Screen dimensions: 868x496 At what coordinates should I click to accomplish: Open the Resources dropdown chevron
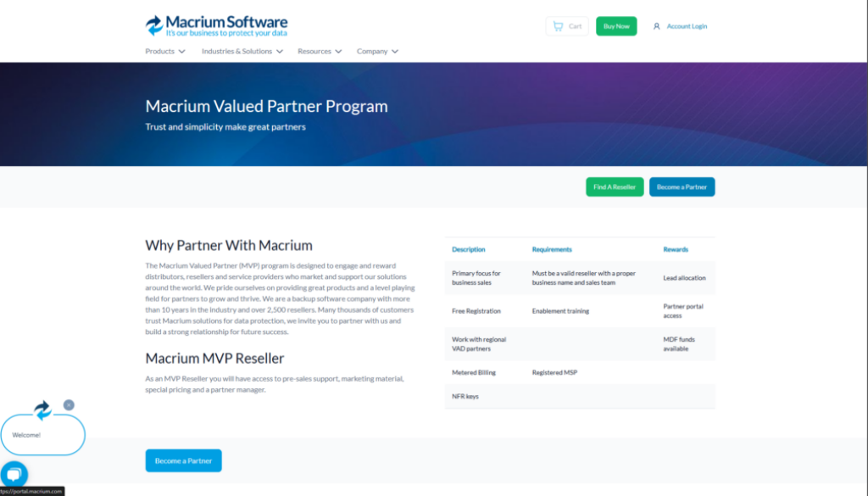coord(337,51)
